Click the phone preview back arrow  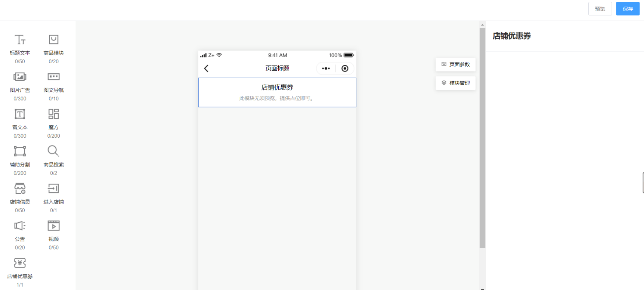tap(206, 68)
